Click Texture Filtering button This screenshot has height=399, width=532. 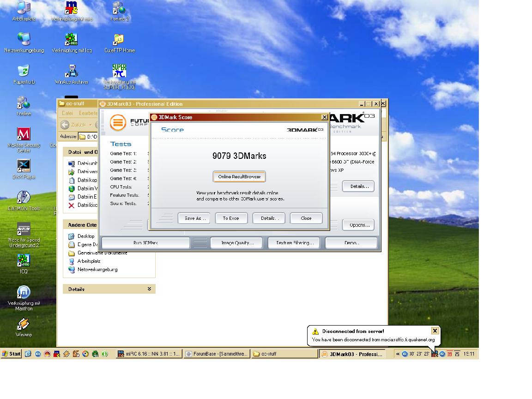pyautogui.click(x=294, y=242)
